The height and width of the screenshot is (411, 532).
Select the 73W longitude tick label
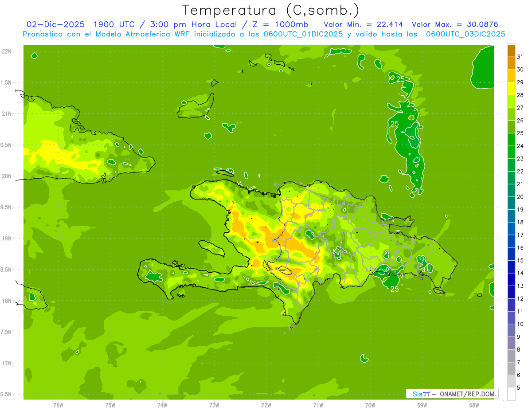[x=214, y=405]
